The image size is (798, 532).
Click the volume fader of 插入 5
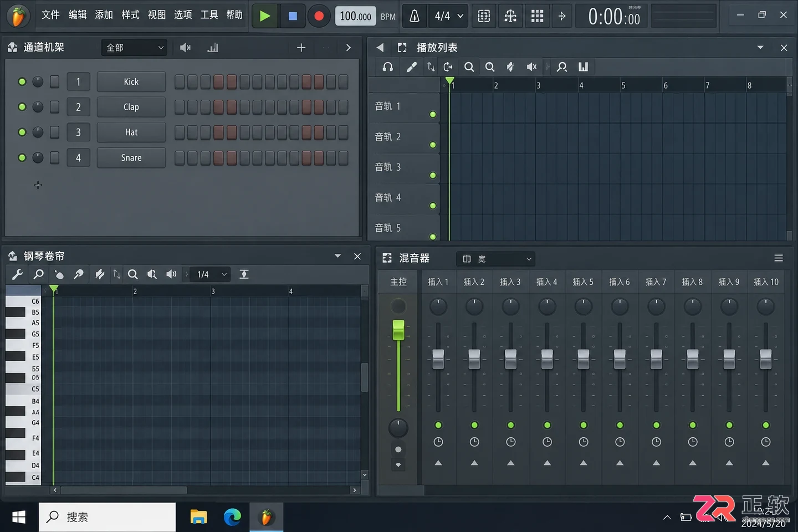click(584, 359)
